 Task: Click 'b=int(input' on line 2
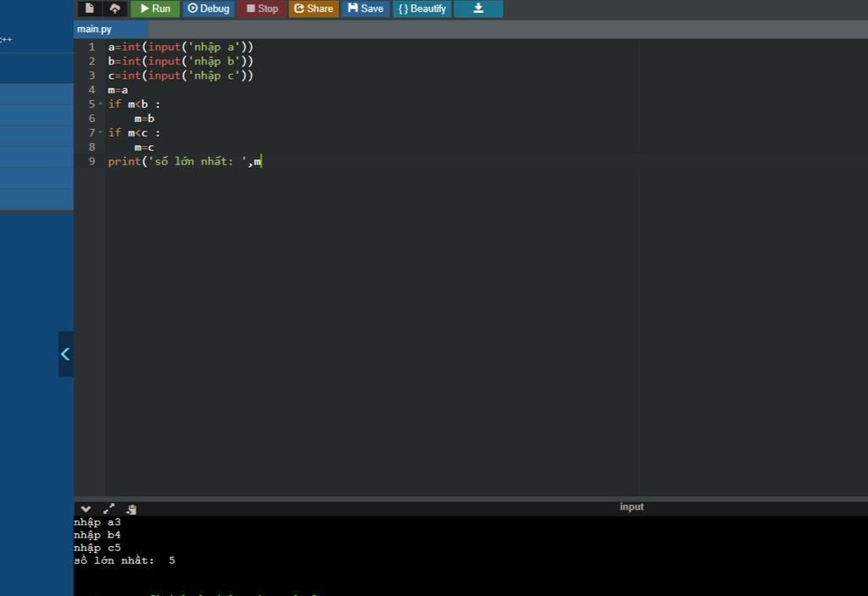(x=144, y=61)
